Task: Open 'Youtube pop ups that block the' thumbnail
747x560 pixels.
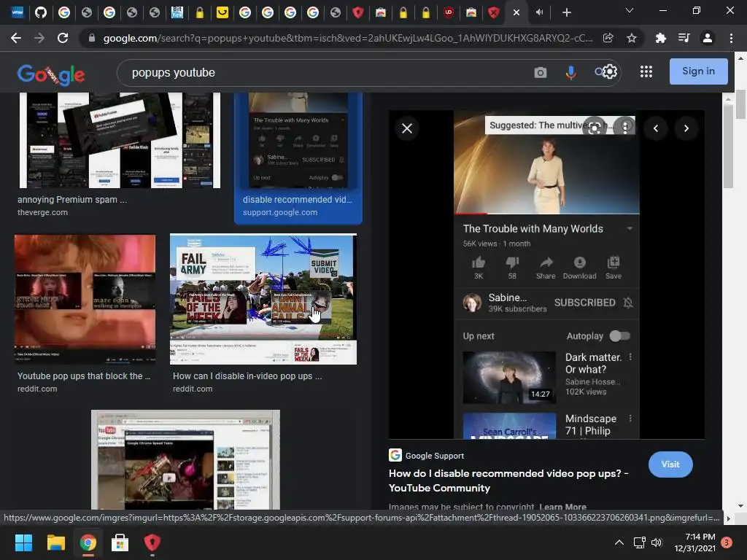Action: [x=85, y=299]
